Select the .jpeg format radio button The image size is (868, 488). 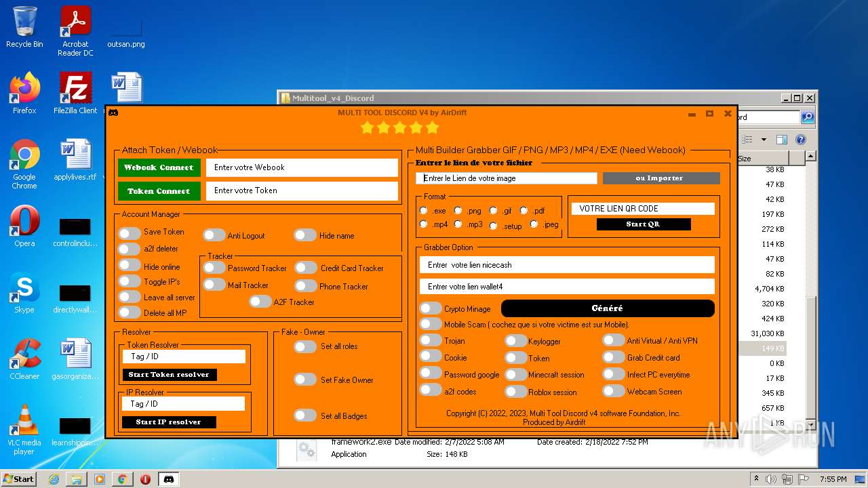(534, 224)
